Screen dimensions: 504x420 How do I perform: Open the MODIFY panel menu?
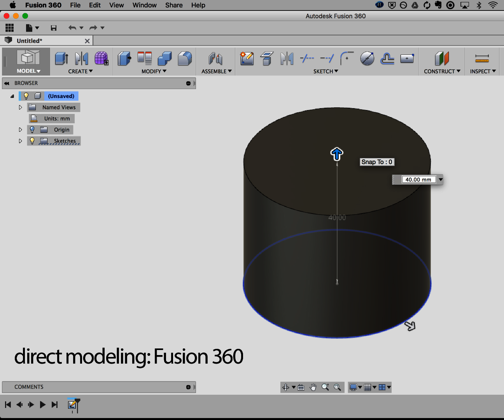coord(154,71)
